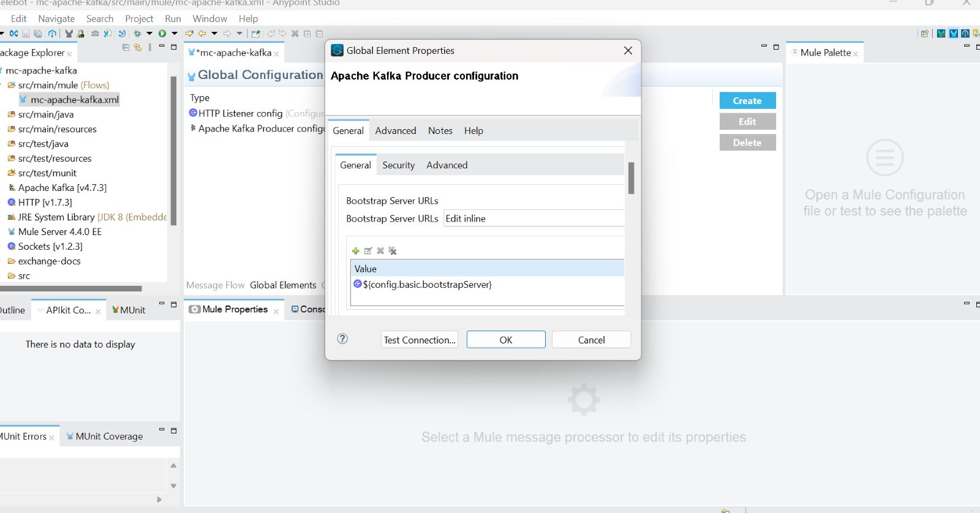Open the Project menu

click(139, 19)
